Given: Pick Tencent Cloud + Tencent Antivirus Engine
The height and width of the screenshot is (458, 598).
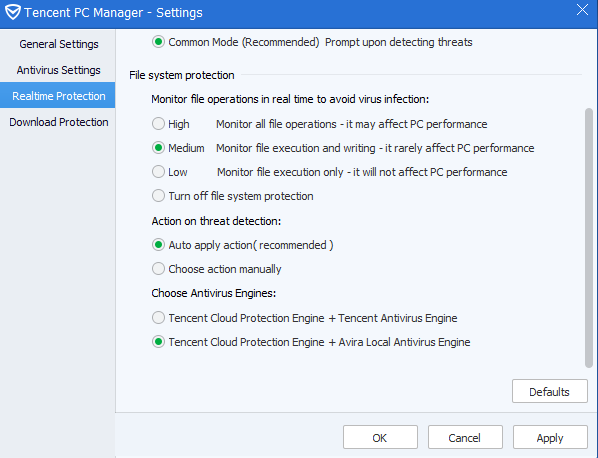Looking at the screenshot, I should [158, 318].
